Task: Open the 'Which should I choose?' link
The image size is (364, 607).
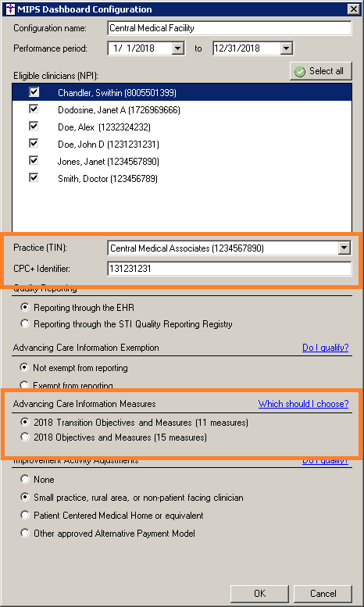Action: point(304,404)
